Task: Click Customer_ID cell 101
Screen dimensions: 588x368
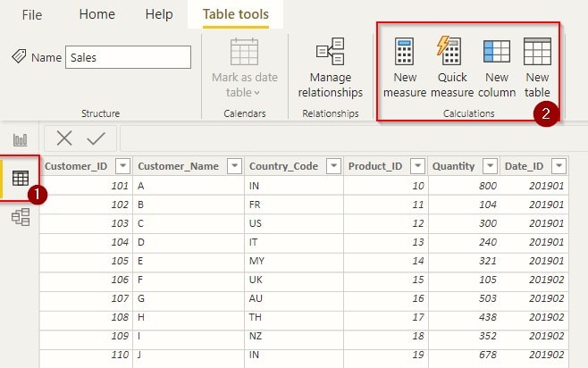Action: (86, 186)
